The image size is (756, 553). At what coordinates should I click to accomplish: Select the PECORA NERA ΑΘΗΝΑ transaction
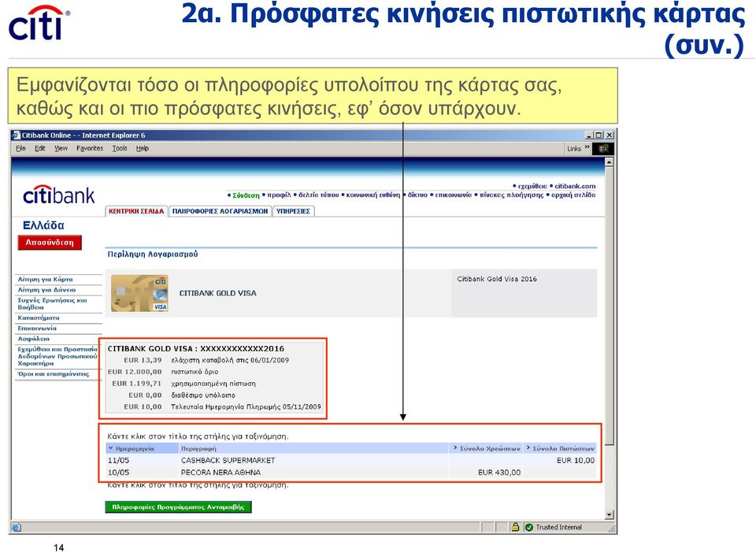click(x=351, y=473)
